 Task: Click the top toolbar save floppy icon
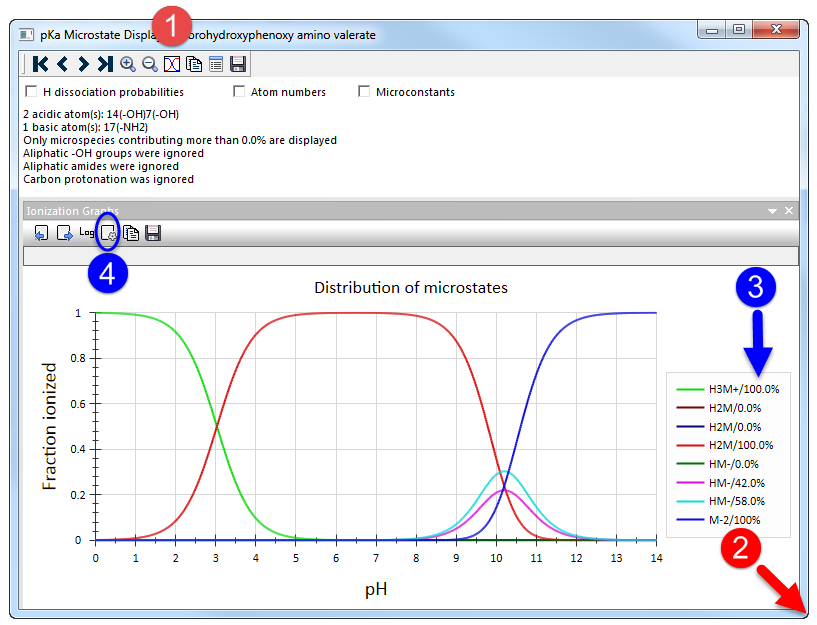click(238, 64)
